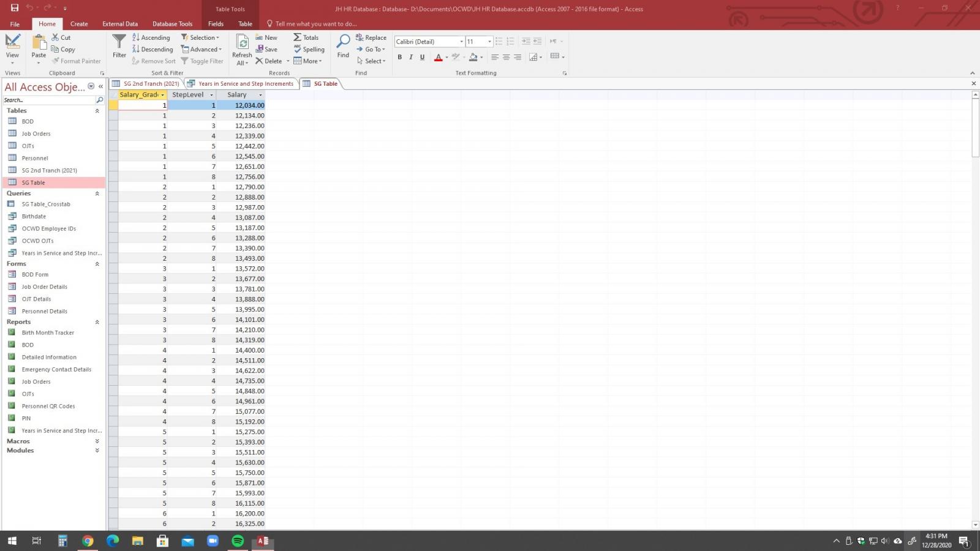This screenshot has width=980, height=551.
Task: Launch Google Chrome from taskbar
Action: coord(88,541)
